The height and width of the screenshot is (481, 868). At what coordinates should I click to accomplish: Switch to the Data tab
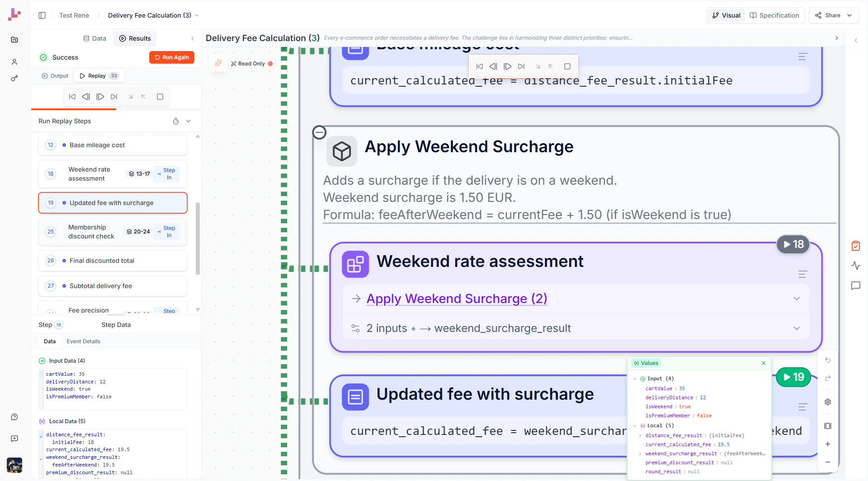[x=94, y=38]
